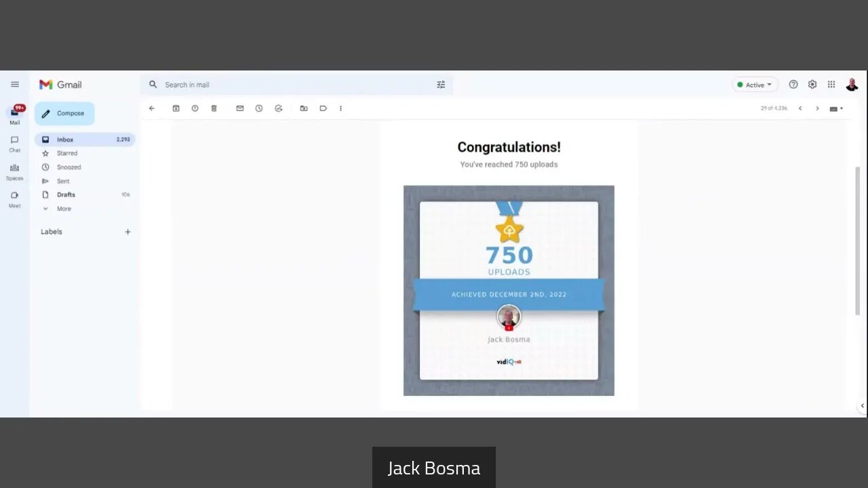The height and width of the screenshot is (488, 868).
Task: Open the Google account avatar
Action: 852,85
